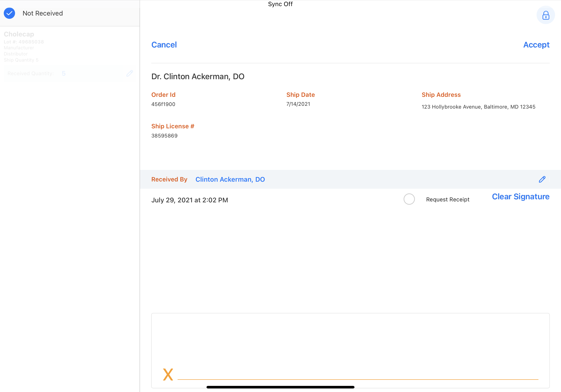Click the Received Quantity value 5

(x=63, y=73)
